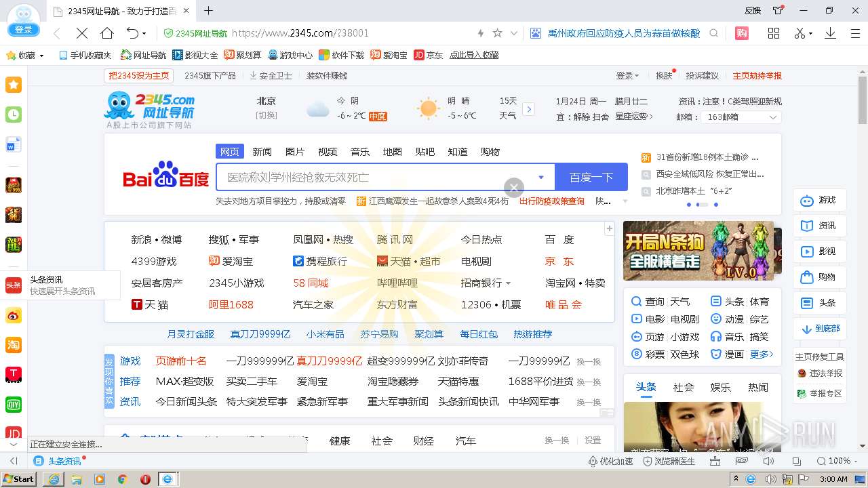Open the 12306 link
Image resolution: width=868 pixels, height=488 pixels.
(x=476, y=304)
